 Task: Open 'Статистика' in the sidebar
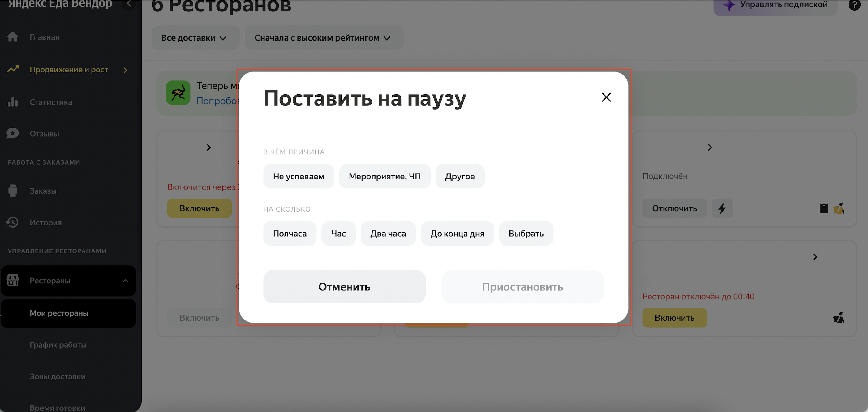click(x=51, y=102)
